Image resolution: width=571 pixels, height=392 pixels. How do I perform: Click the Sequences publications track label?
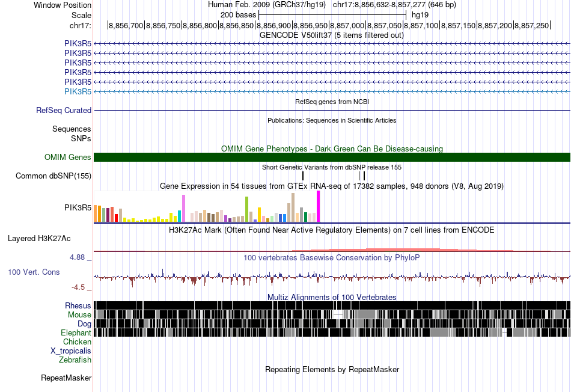coord(72,129)
